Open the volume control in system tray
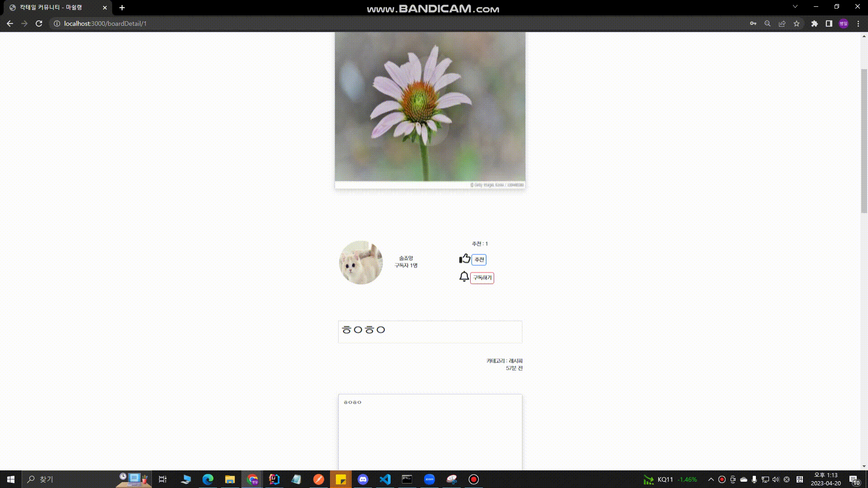This screenshot has width=868, height=488. [x=776, y=479]
